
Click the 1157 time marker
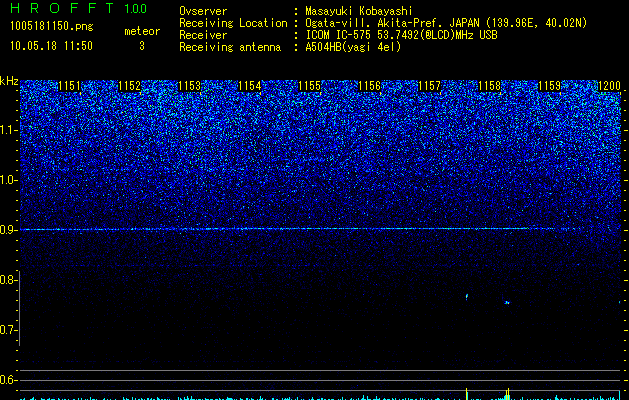430,86
